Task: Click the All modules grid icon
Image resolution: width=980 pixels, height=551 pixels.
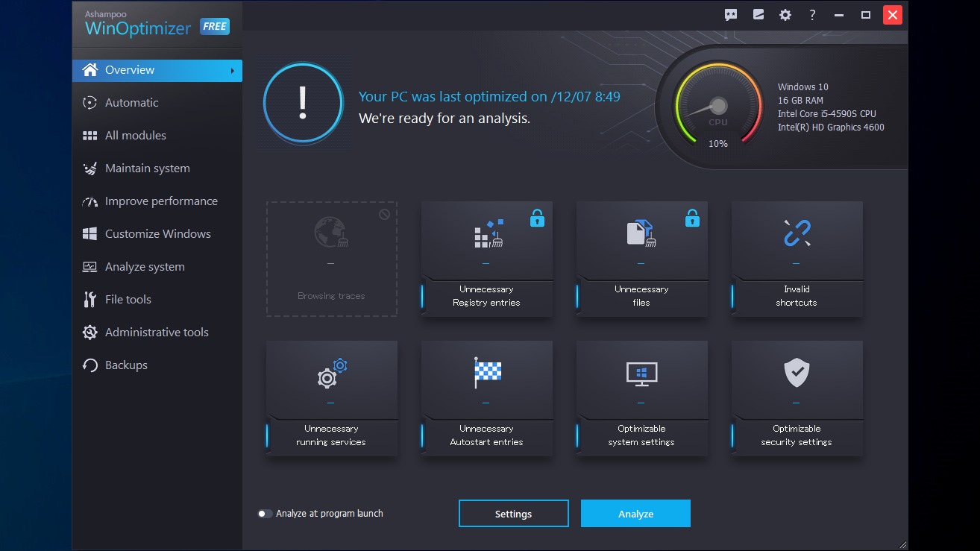Action: (90, 136)
